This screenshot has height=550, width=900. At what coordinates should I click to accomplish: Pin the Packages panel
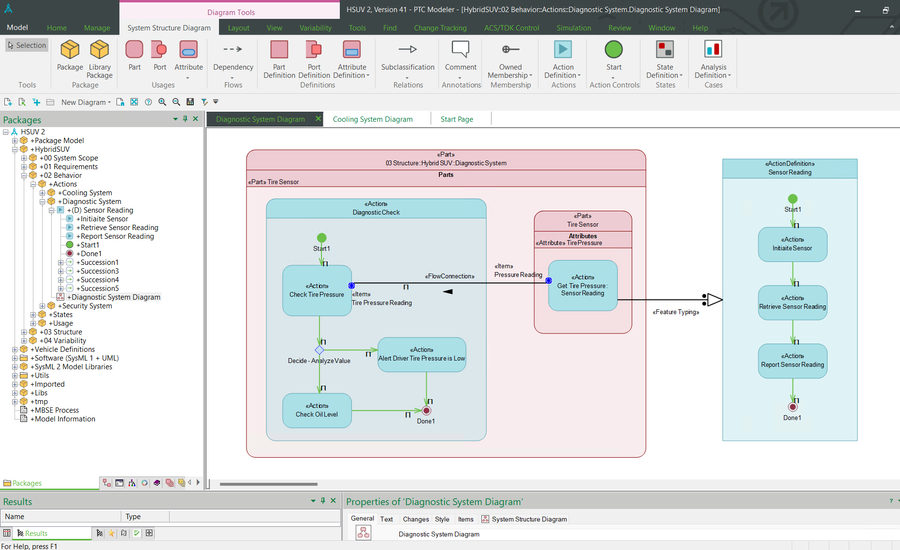[185, 119]
